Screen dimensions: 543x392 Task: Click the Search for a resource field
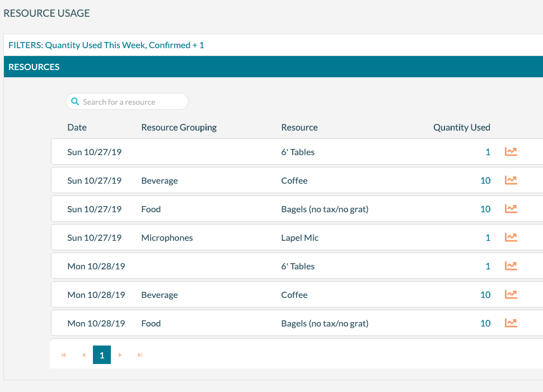click(132, 102)
